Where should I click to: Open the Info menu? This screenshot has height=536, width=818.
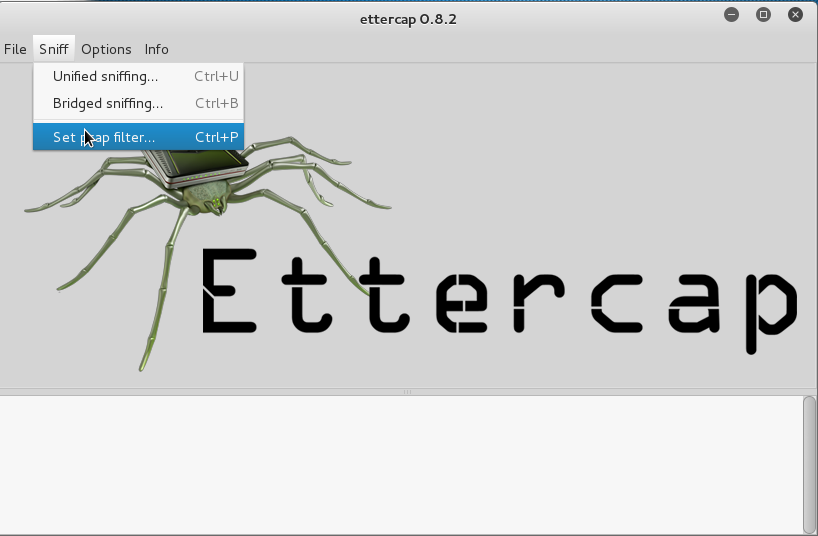click(x=157, y=49)
